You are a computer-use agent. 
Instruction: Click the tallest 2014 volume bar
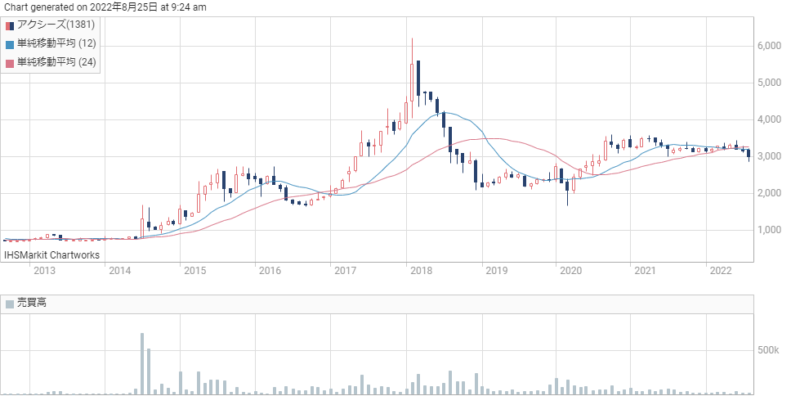click(142, 363)
